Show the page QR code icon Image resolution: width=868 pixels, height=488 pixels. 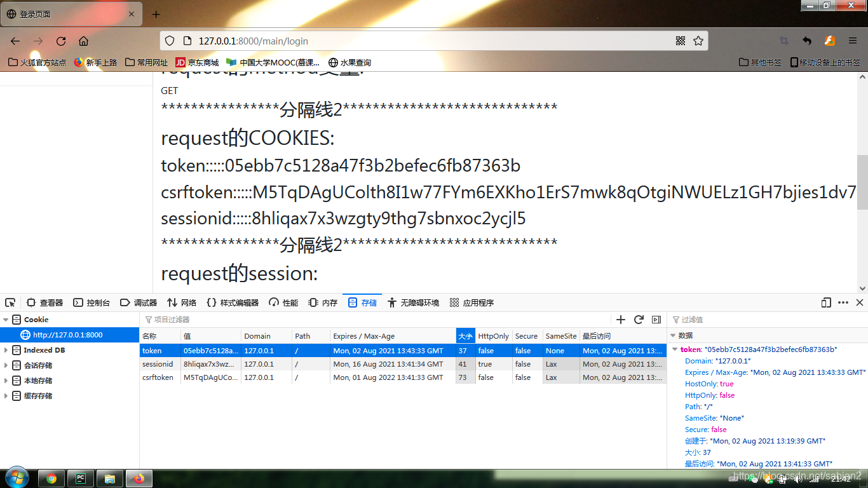(x=681, y=41)
